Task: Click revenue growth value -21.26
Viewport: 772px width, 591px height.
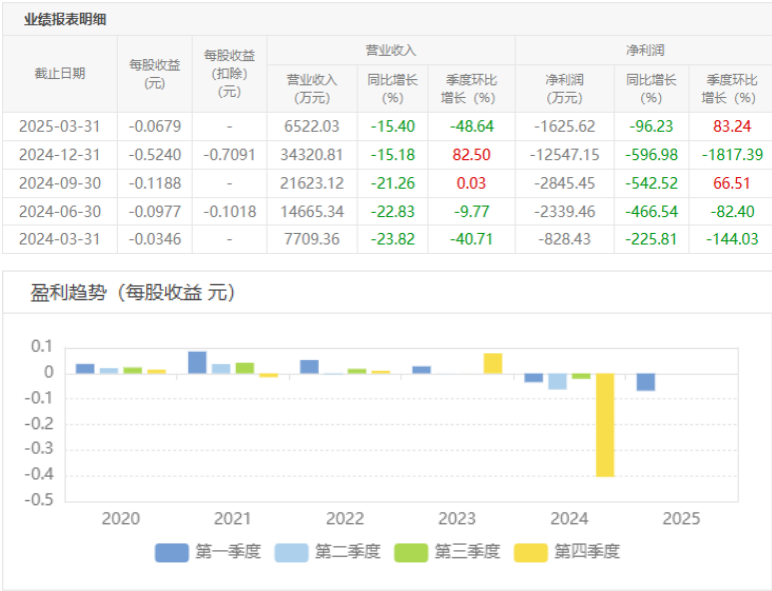Action: (392, 184)
